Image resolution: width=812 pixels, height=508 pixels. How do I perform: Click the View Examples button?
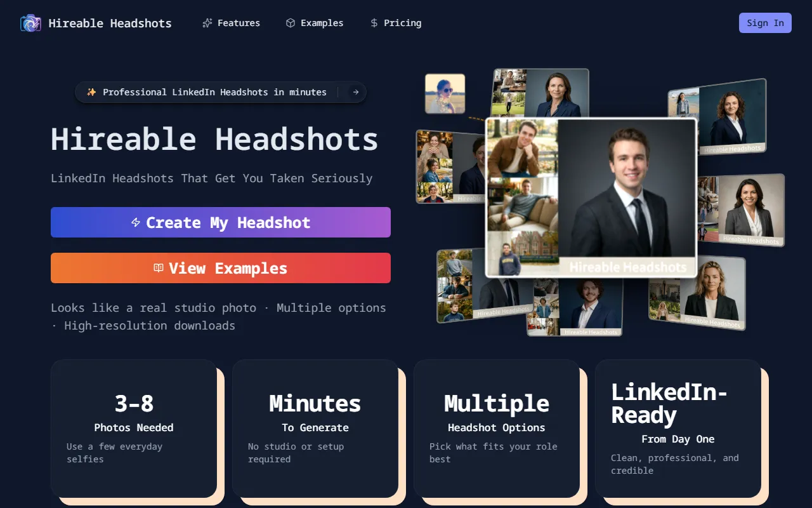[221, 268]
